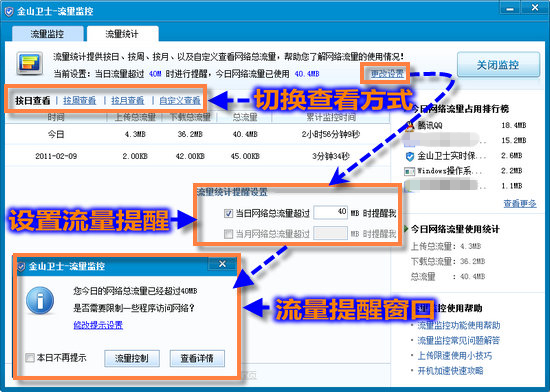
Task: Click the Tencent QQ penguin icon
Action: coord(409,126)
